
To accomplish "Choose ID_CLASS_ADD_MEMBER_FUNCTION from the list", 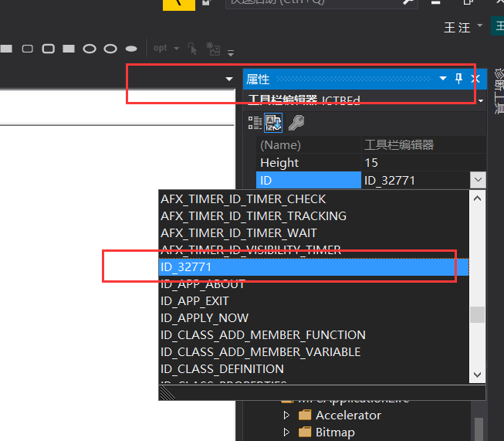I will [x=314, y=335].
